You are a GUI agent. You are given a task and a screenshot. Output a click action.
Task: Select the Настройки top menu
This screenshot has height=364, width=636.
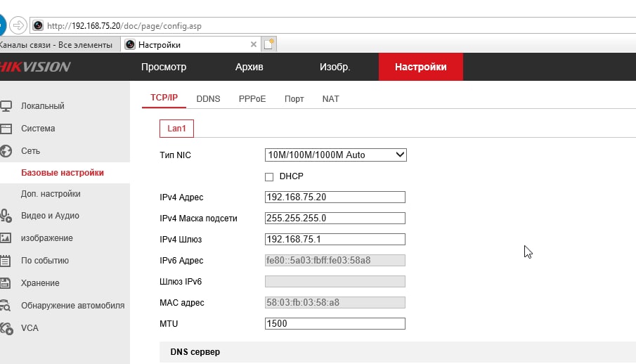421,67
